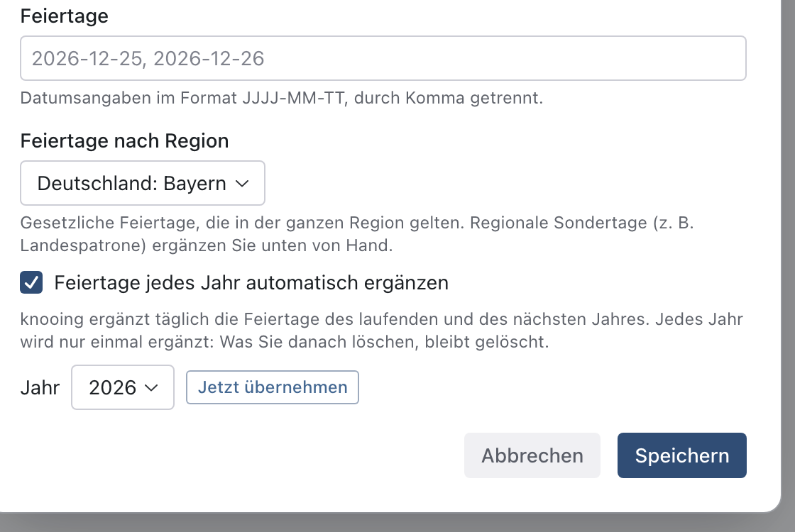Click the Gesetzliche Feiertage description text
Screen dimensions: 795x532
point(357,234)
